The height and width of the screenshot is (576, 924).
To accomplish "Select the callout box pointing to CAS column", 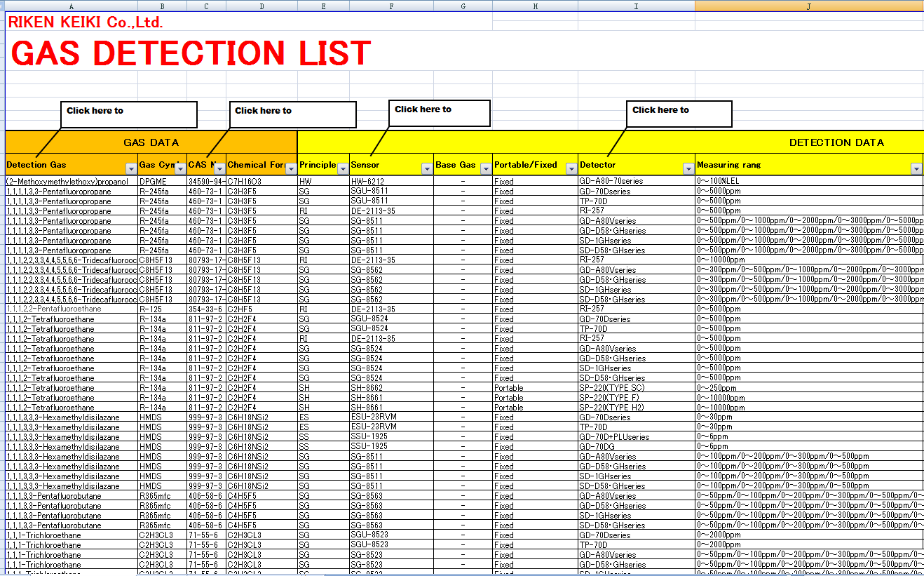I will coord(293,114).
